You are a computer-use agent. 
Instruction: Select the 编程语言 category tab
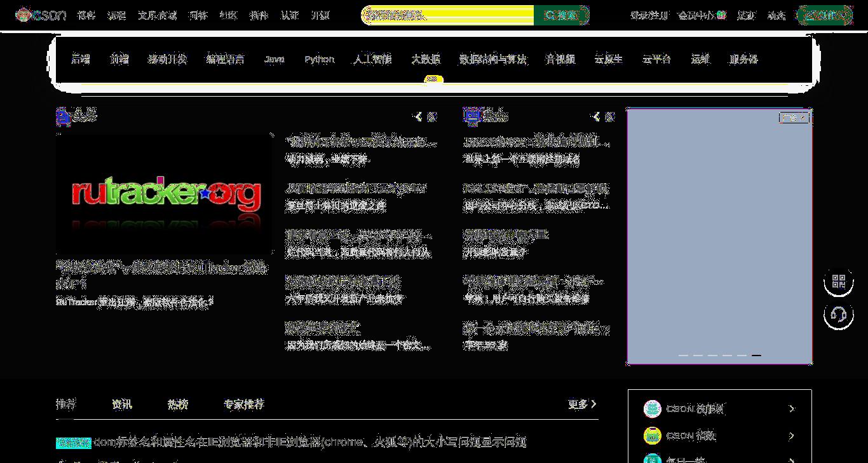coord(226,59)
